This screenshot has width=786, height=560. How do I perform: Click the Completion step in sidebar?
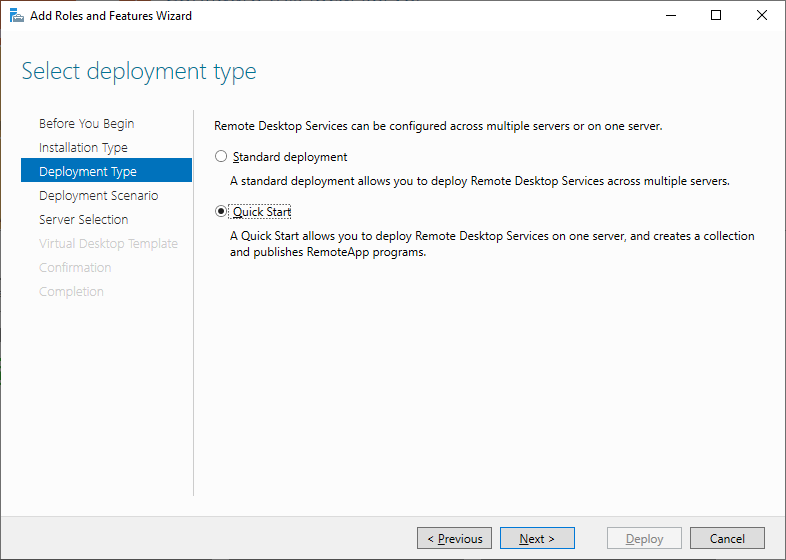(71, 292)
